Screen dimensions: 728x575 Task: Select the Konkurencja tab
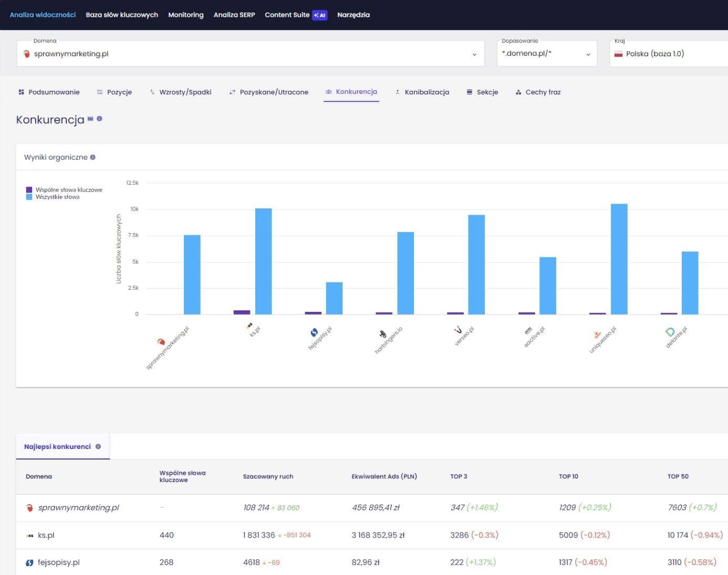[x=351, y=92]
